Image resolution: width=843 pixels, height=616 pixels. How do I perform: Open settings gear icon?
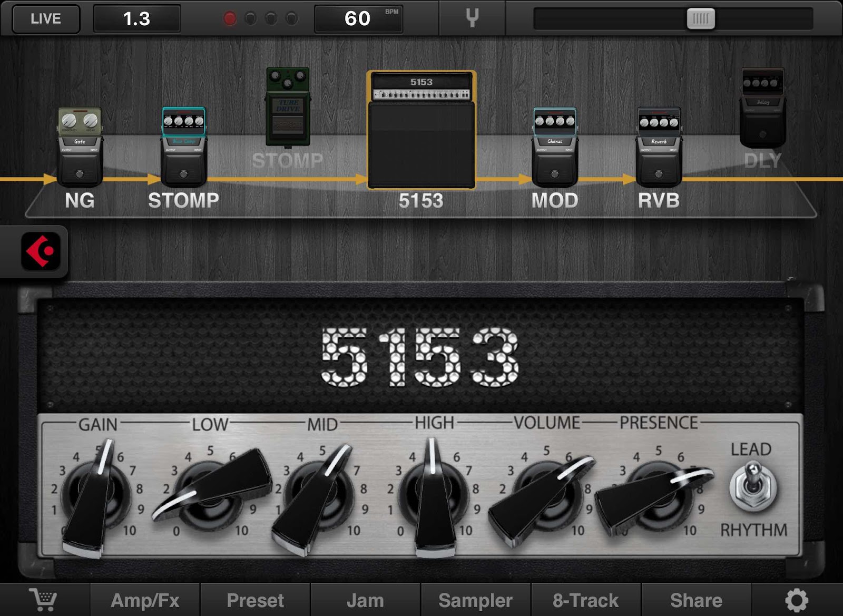(796, 600)
